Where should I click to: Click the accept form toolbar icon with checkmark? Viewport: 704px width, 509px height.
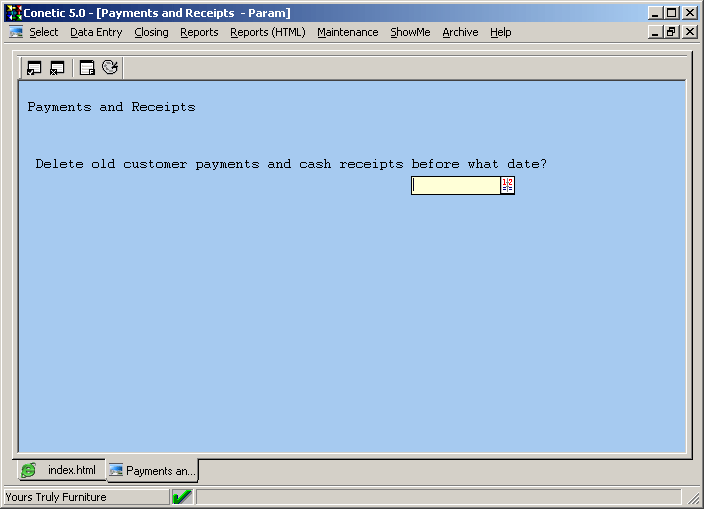(x=34, y=68)
